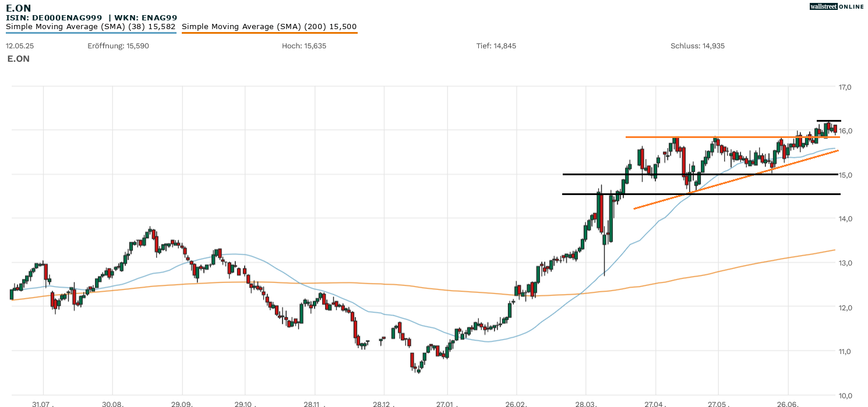Screen dimensions: 868x407
Task: Click the orange line swatch under SMA (200)
Action: pos(269,33)
